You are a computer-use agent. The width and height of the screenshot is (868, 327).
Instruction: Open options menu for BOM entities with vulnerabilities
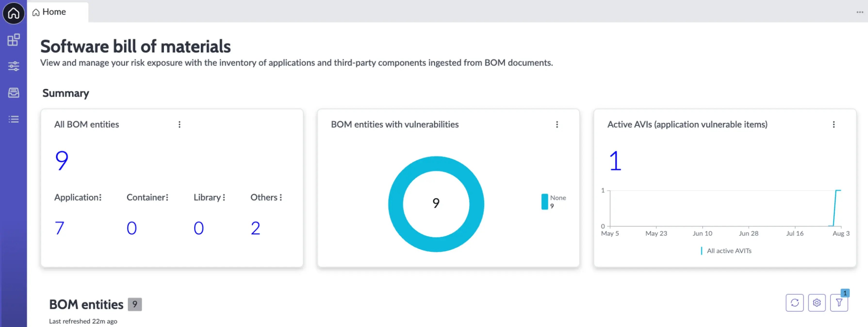[557, 124]
